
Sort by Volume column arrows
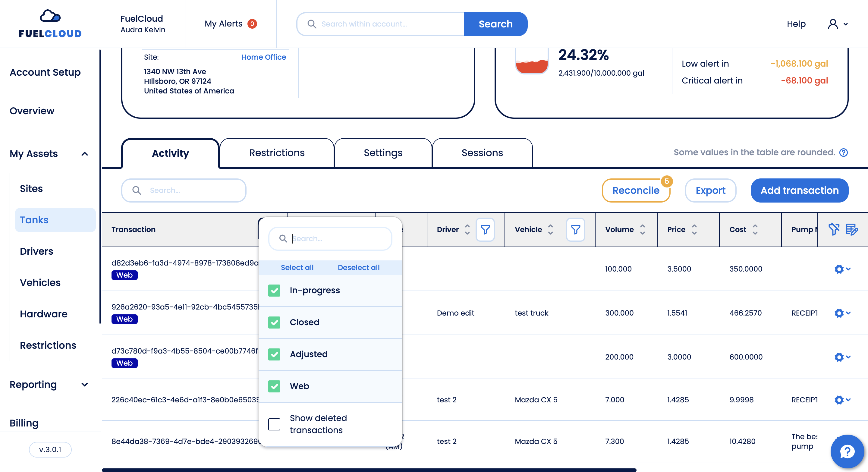pos(643,229)
